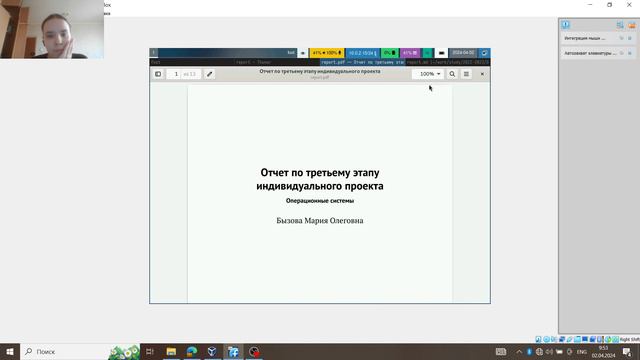Click the subtitle "Операционные системы"

coord(320,201)
